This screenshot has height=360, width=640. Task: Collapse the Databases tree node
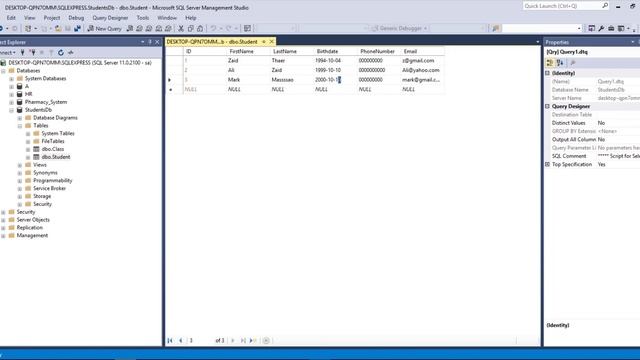(4, 71)
